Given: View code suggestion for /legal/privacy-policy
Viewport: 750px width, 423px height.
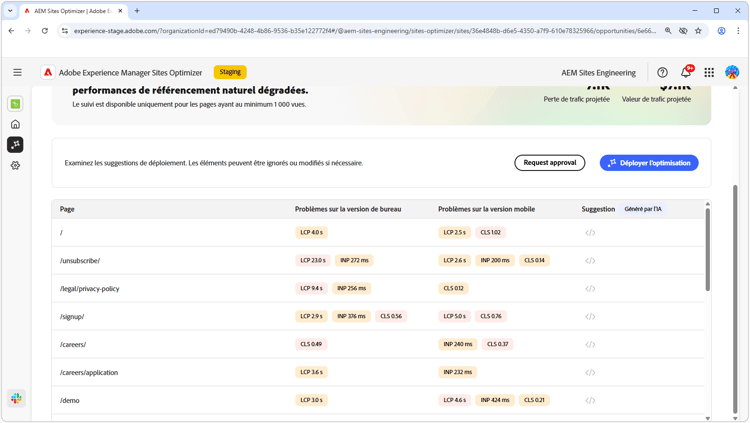Looking at the screenshot, I should click(x=590, y=289).
